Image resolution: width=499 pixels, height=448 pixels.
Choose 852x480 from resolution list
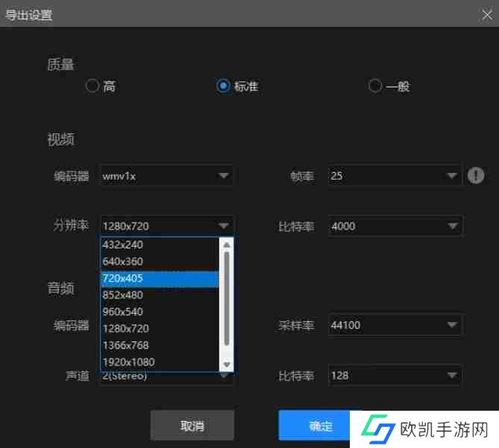point(160,295)
